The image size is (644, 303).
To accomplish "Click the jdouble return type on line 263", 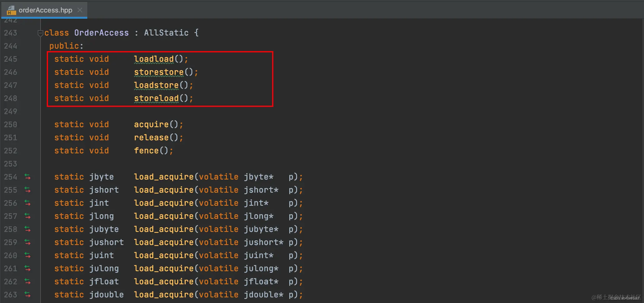I will pyautogui.click(x=107, y=295).
